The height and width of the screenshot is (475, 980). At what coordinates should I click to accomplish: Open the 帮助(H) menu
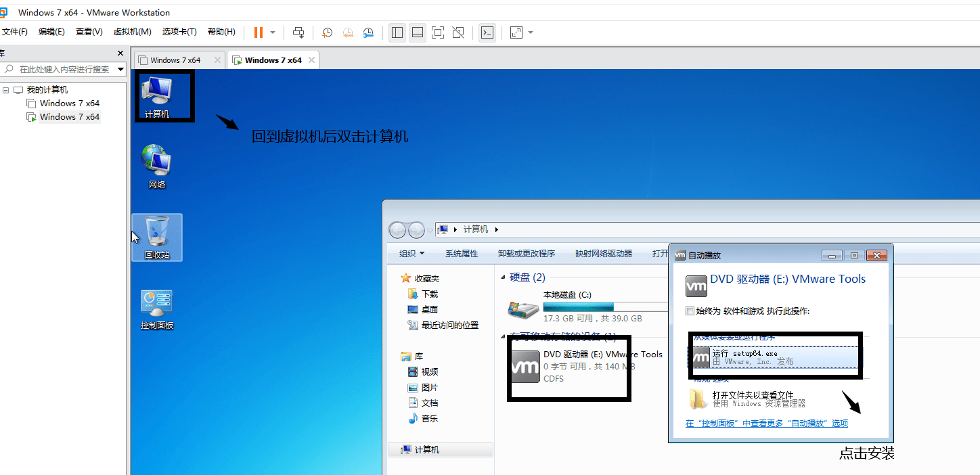(x=221, y=32)
